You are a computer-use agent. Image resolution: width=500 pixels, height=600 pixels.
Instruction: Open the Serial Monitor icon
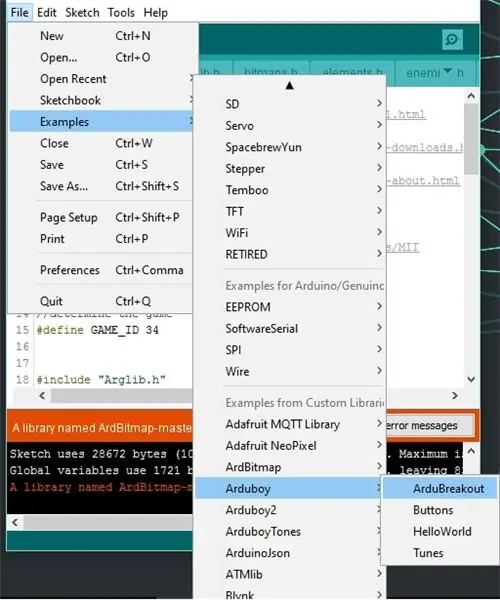[x=452, y=39]
